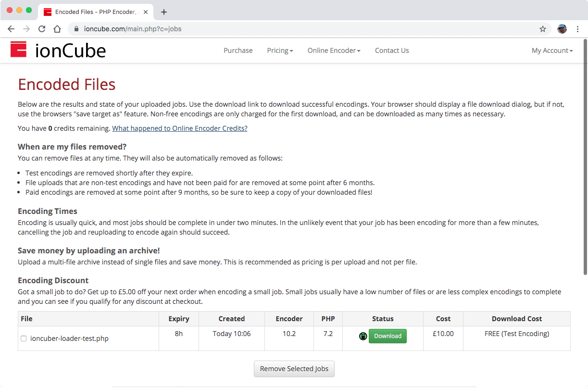Open the My Account dropdown
Viewport: 588px width, 388px height.
point(551,50)
